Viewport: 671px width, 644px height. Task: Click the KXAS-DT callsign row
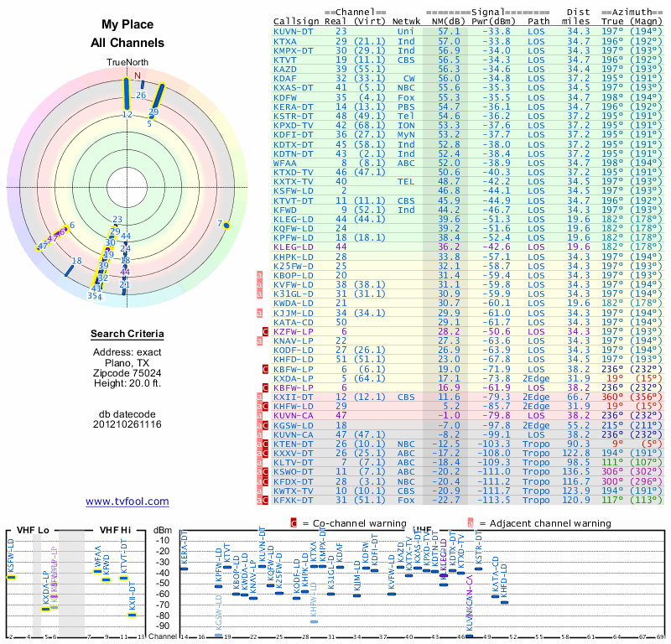point(468,88)
